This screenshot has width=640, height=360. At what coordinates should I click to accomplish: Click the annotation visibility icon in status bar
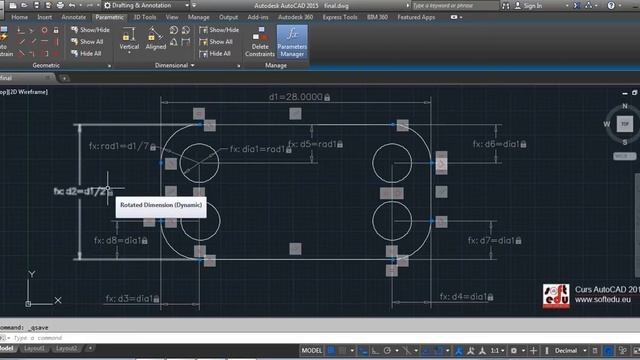[459, 351]
